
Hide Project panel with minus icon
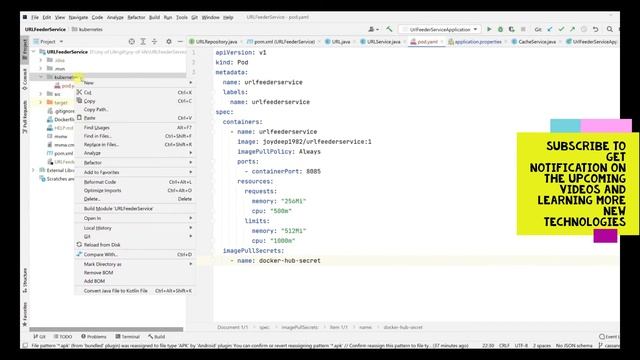(180, 42)
